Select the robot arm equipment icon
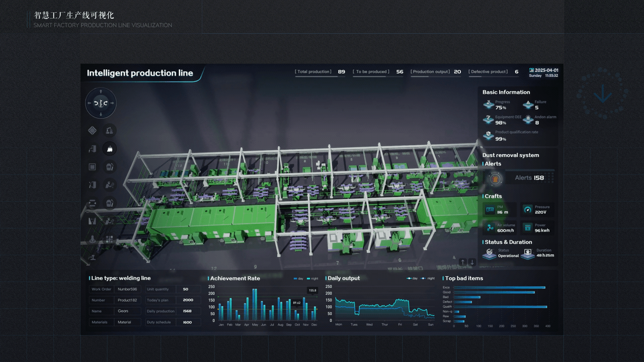This screenshot has width=644, height=362. point(110,131)
